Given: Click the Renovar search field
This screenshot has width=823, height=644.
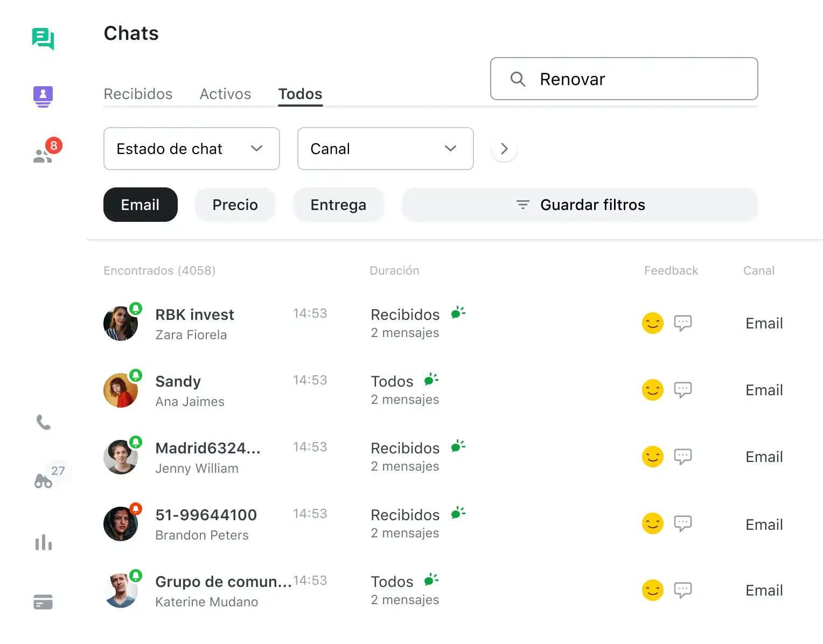Looking at the screenshot, I should pyautogui.click(x=624, y=79).
